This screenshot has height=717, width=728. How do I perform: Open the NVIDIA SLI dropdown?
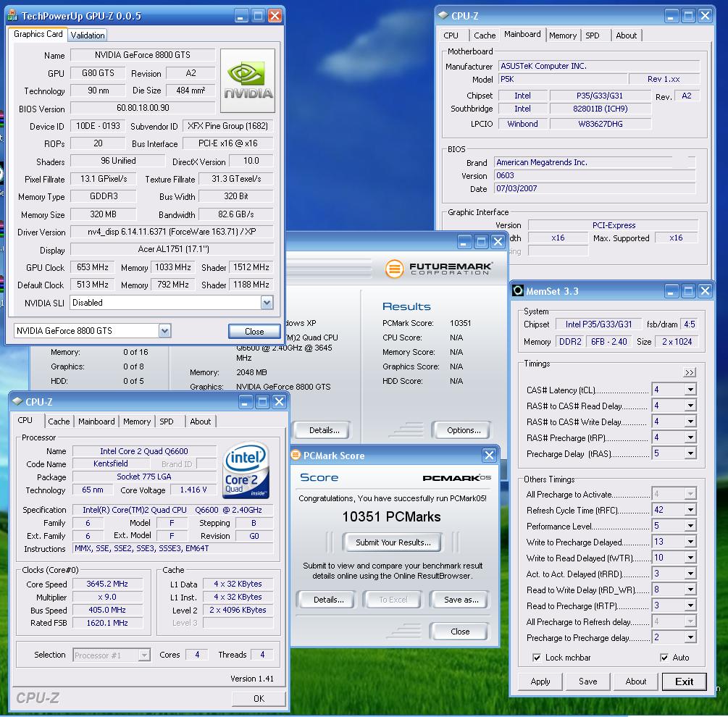tap(267, 303)
